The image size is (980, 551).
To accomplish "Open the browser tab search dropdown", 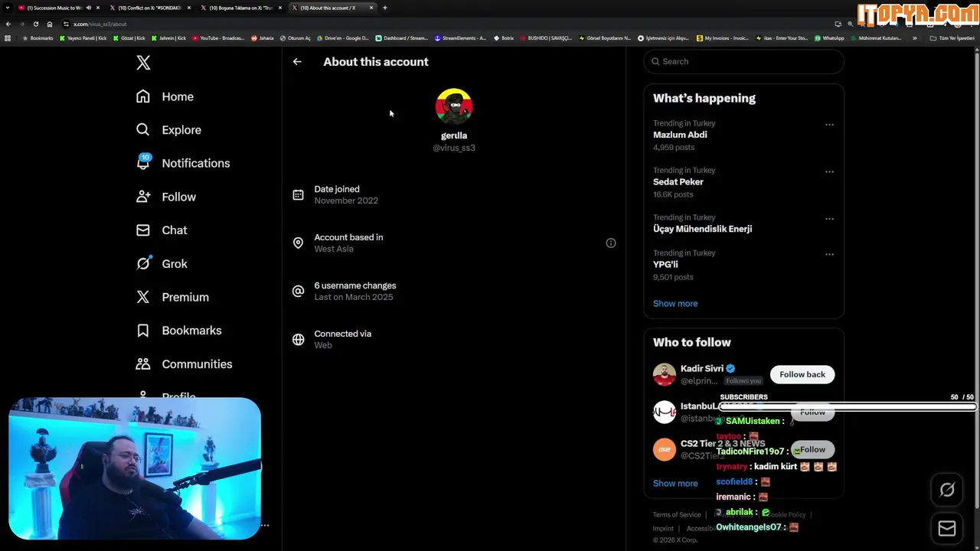I will tap(8, 8).
